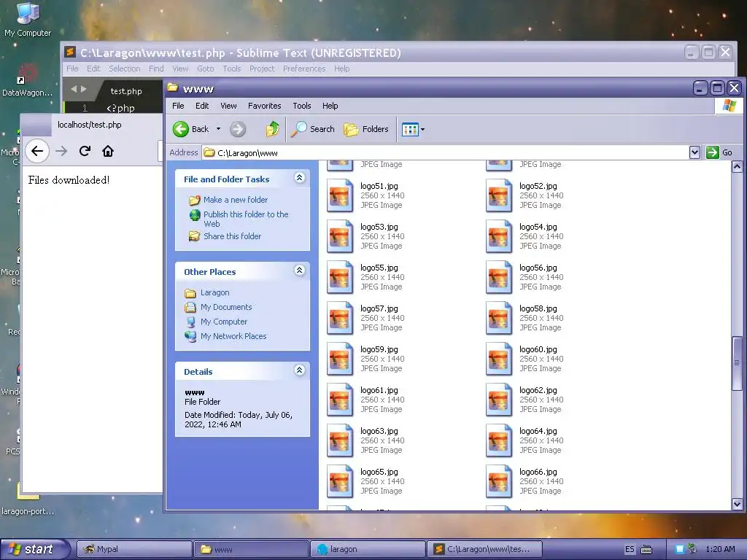Click the scroll up arrow in file list
The height and width of the screenshot is (560, 747).
[x=737, y=167]
